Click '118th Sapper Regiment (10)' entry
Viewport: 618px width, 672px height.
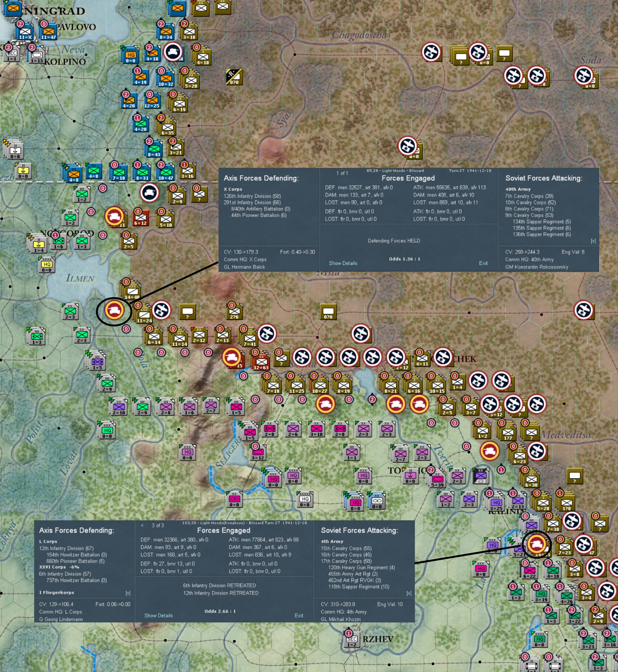coord(359,586)
